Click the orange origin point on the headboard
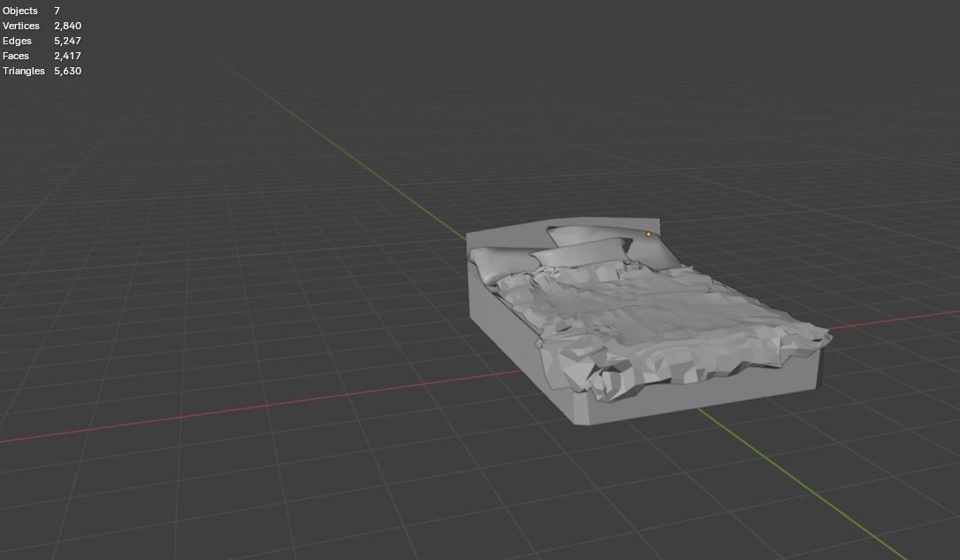Viewport: 960px width, 560px height. (649, 234)
